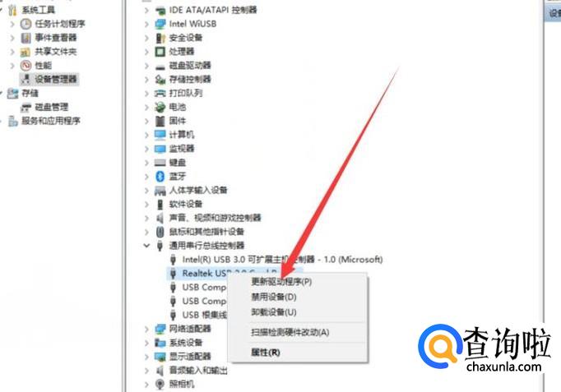This screenshot has height=392, width=561.
Task: Choose Disable device (禁用设备) menu entry
Action: pyautogui.click(x=274, y=297)
